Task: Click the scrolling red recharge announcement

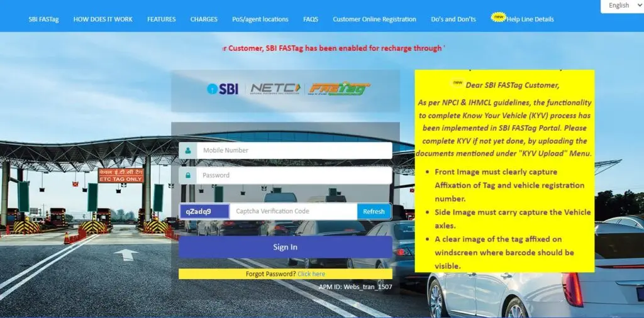Action: [x=333, y=48]
